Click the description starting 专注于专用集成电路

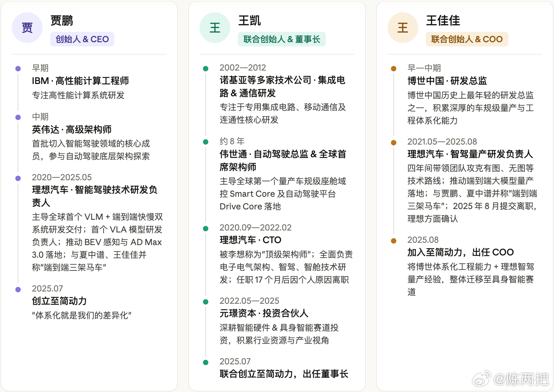point(283,114)
